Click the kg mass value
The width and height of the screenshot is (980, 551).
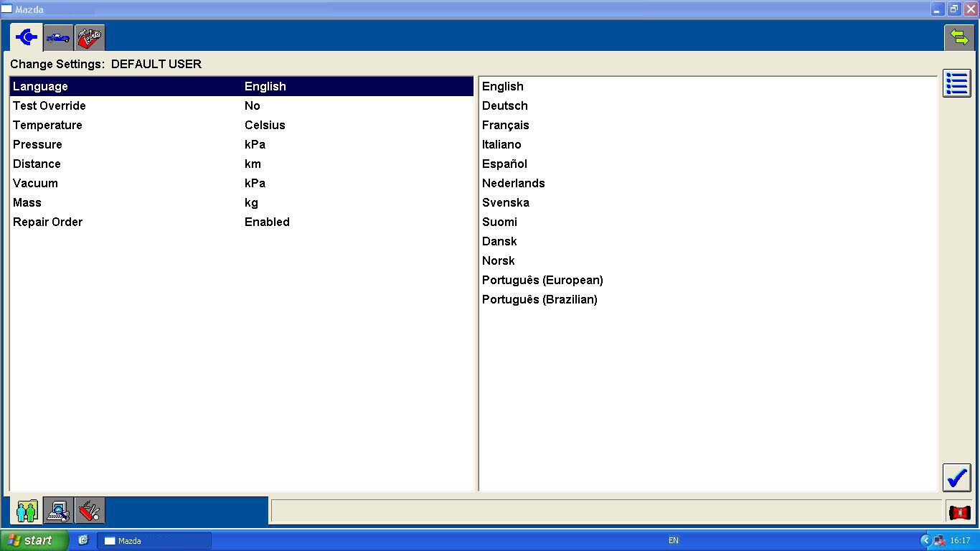coord(251,203)
